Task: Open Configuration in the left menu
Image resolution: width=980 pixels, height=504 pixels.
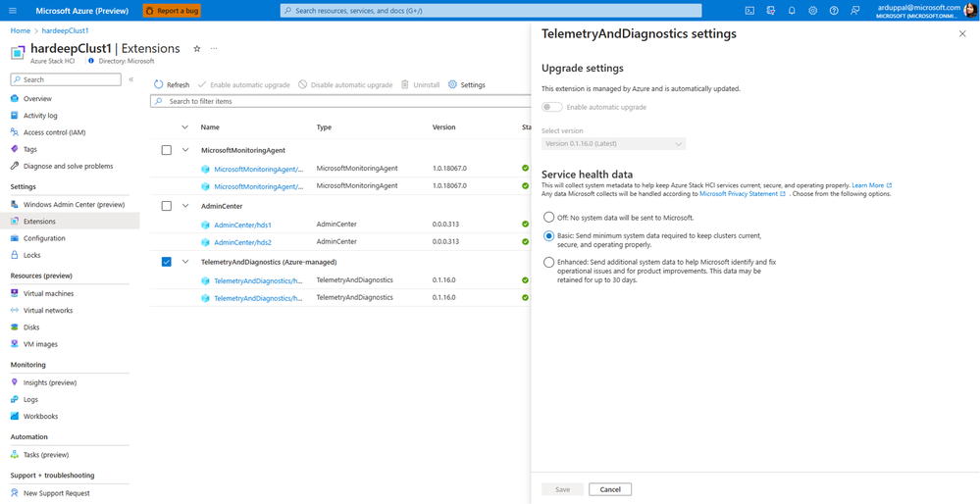Action: (44, 238)
